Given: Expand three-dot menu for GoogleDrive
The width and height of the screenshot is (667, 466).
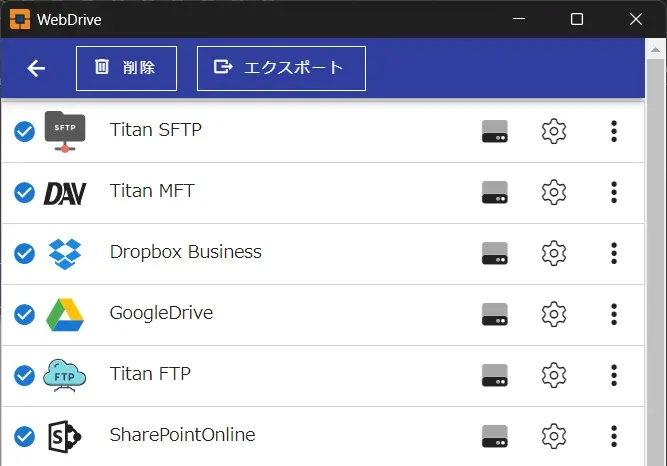Looking at the screenshot, I should point(614,314).
